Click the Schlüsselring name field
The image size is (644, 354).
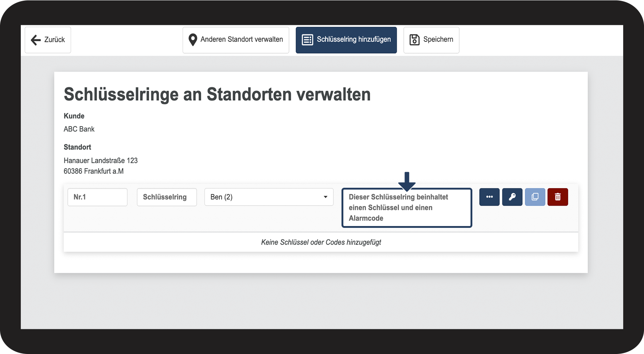tap(167, 197)
